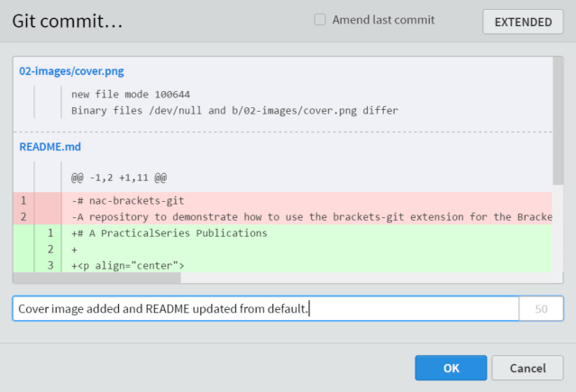Click the removed line '-# nac-brackets-git'
576x392 pixels.
282,201
